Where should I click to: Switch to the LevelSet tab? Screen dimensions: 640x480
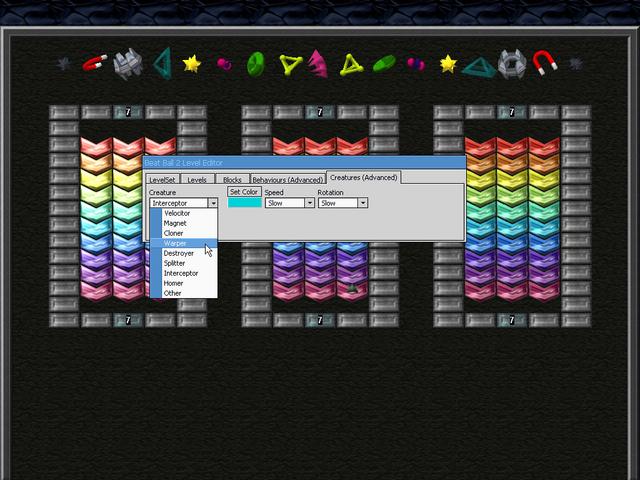point(162,180)
